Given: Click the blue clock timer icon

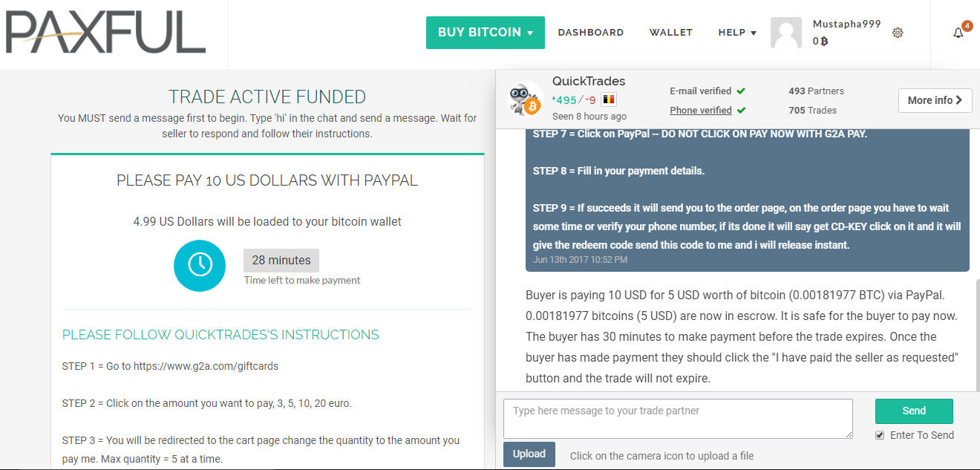Looking at the screenshot, I should (x=200, y=265).
